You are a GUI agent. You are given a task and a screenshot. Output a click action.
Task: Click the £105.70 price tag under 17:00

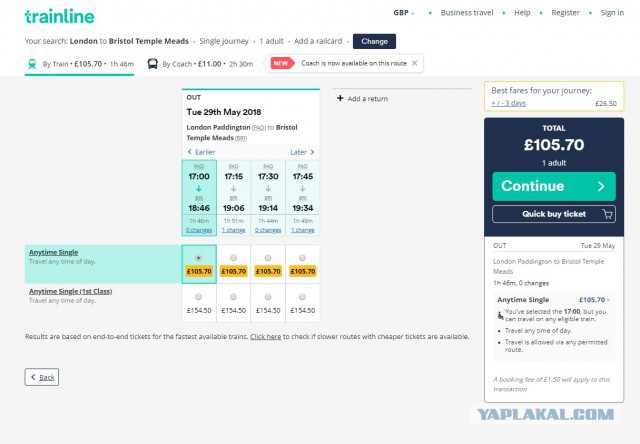click(199, 271)
